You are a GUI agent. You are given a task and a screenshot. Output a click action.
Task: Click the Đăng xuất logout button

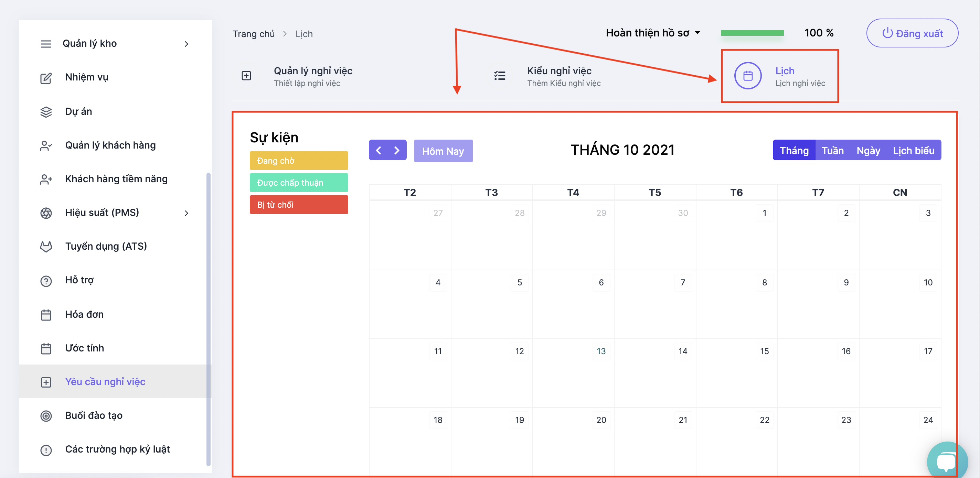pyautogui.click(x=912, y=33)
